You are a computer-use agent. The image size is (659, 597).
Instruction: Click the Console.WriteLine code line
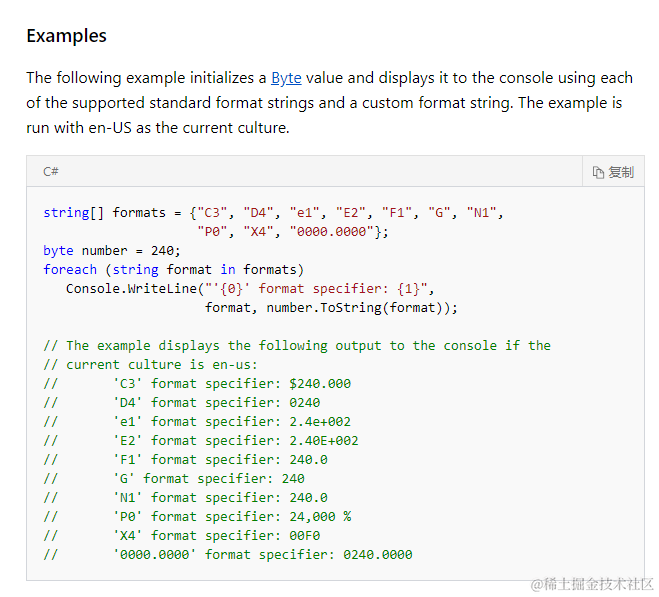pyautogui.click(x=250, y=289)
